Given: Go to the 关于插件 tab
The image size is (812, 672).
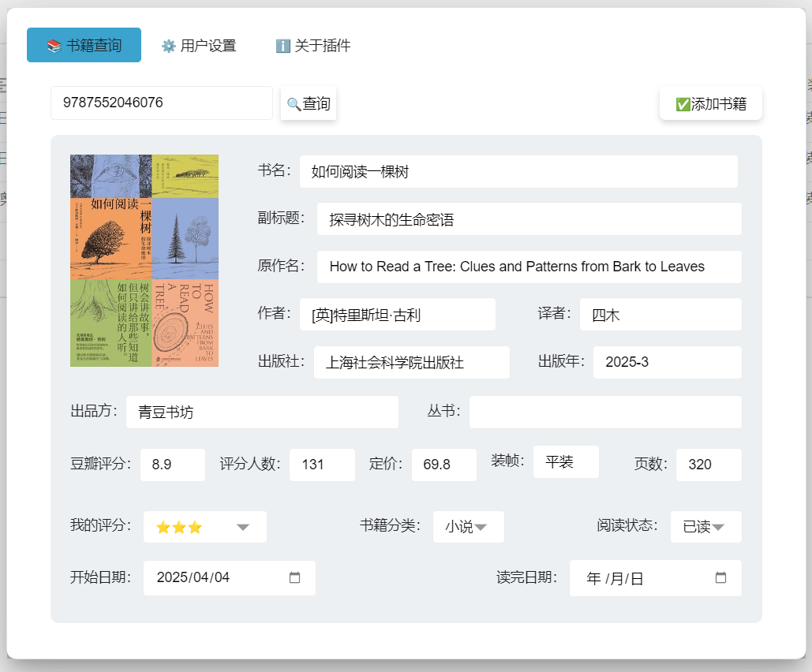Looking at the screenshot, I should 313,46.
